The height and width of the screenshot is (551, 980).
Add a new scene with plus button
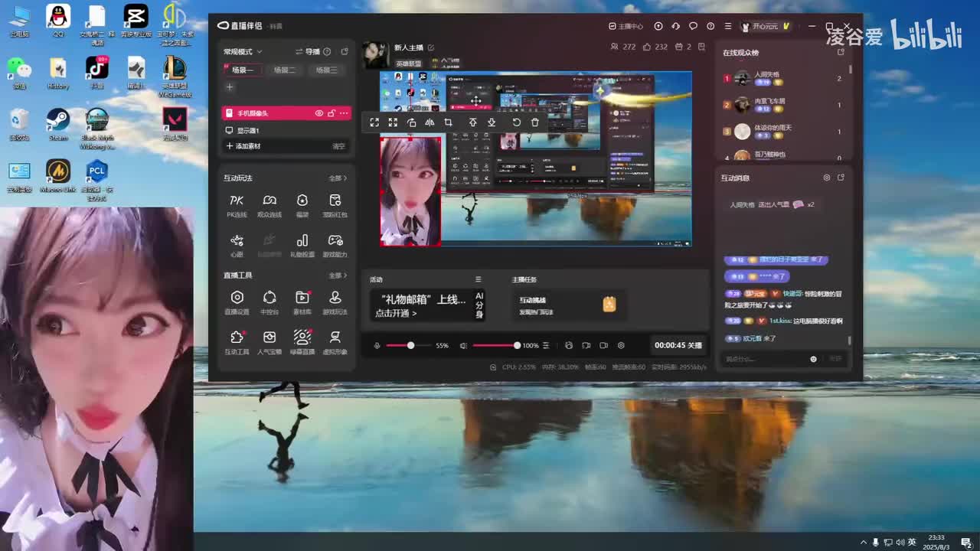[229, 87]
